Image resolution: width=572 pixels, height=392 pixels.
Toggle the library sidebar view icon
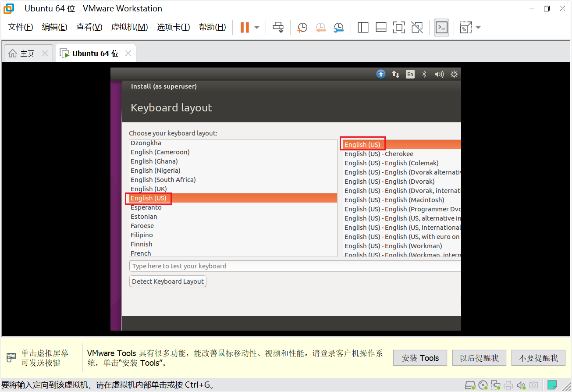click(363, 28)
